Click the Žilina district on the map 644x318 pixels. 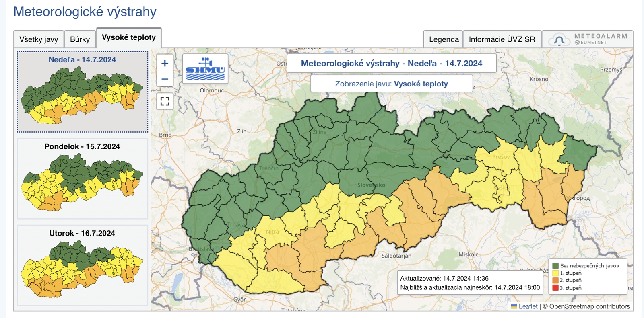point(320,132)
